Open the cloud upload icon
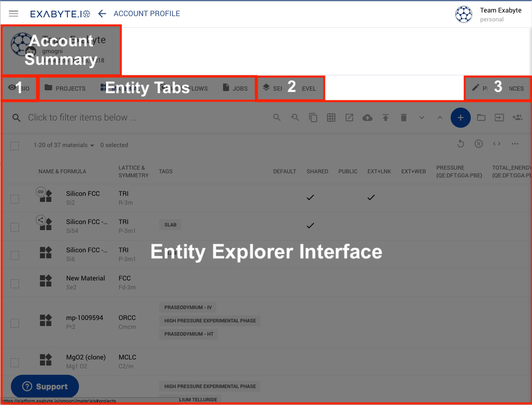This screenshot has height=405, width=532. [367, 117]
